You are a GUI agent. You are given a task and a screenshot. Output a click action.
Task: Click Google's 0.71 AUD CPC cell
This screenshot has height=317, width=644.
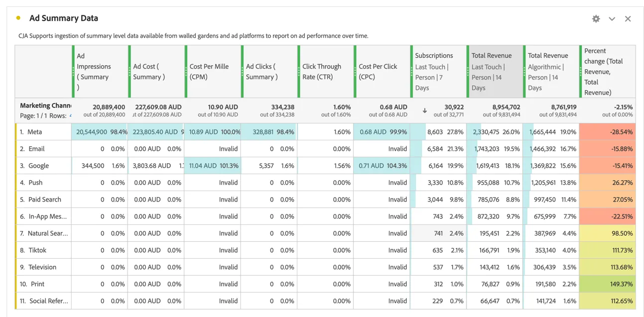[x=382, y=166]
